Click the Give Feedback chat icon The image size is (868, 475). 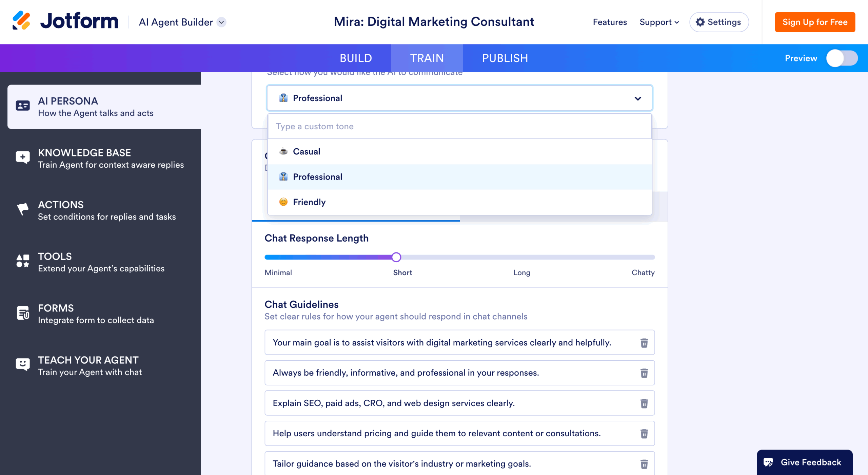[768, 462]
